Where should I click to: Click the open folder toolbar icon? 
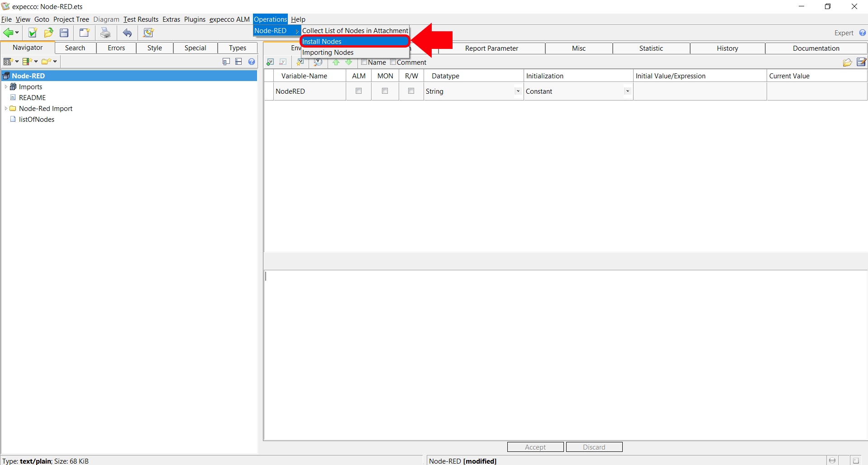pyautogui.click(x=48, y=33)
